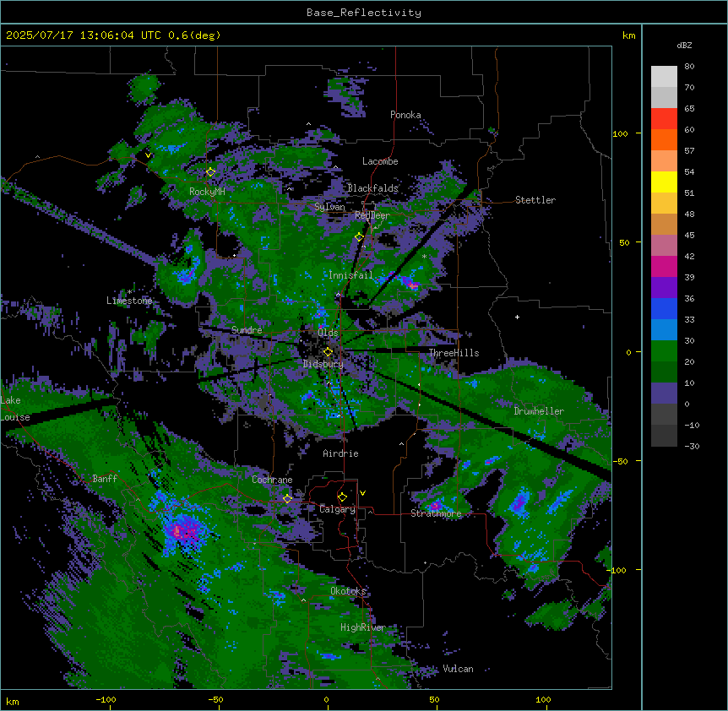This screenshot has height=711, width=728.
Task: Click the yellow diamond marker above RockyMH
Action: click(x=211, y=171)
